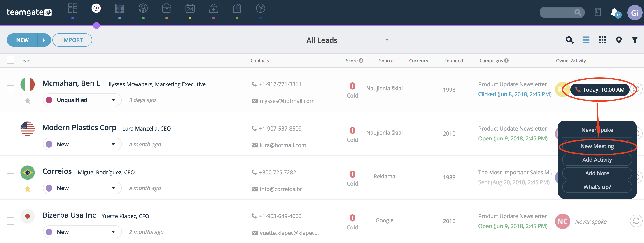Screen dimensions: 644x243
Task: Open the Calendar 24 icon
Action: pyautogui.click(x=190, y=8)
